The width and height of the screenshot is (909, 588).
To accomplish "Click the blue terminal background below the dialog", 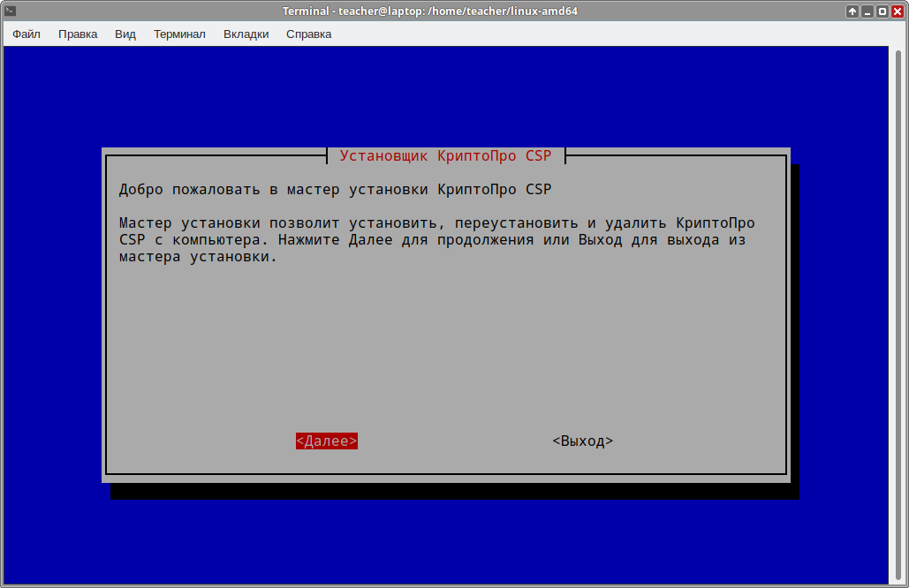I will 442,539.
